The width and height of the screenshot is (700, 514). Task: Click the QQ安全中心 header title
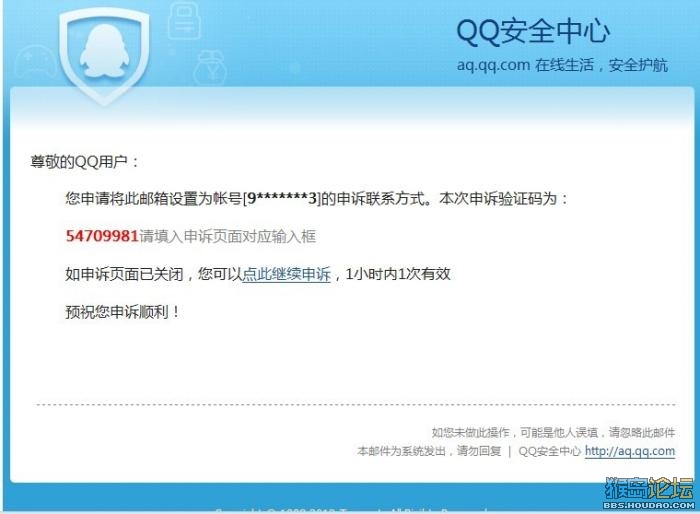[x=533, y=32]
